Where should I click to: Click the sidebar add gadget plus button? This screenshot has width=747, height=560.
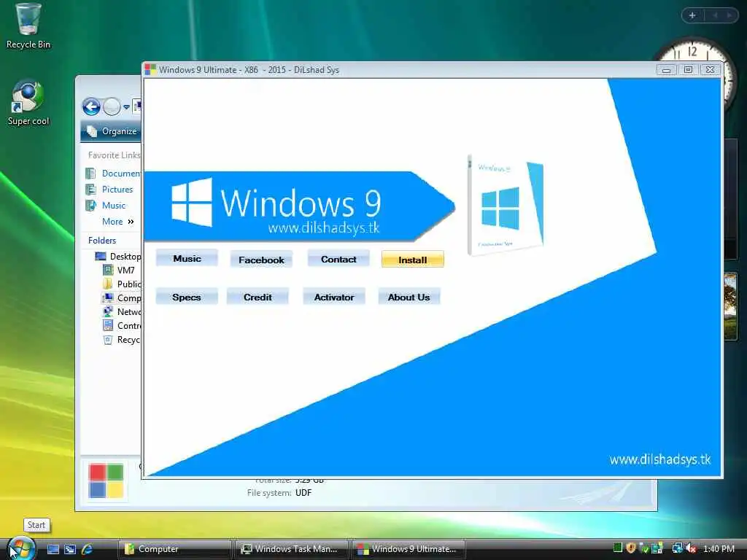tap(692, 15)
